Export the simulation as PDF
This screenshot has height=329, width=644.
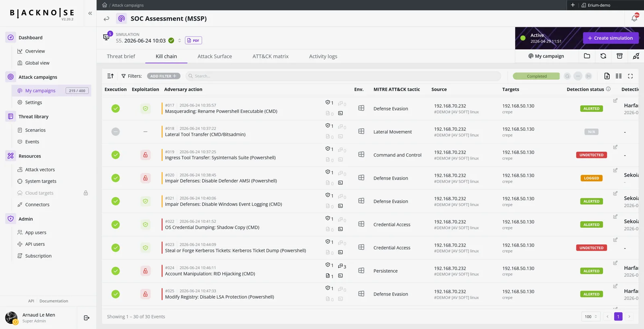tap(194, 40)
